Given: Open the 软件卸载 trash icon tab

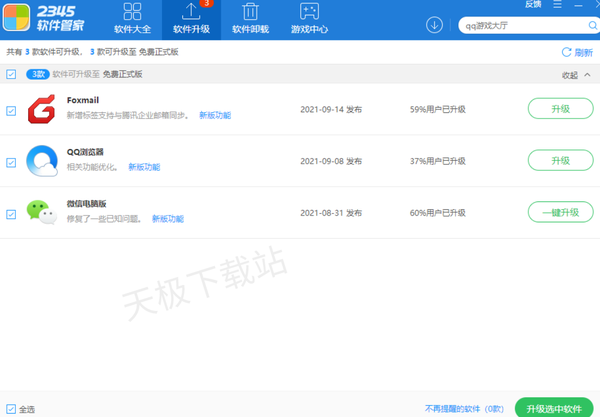Looking at the screenshot, I should 250,14.
